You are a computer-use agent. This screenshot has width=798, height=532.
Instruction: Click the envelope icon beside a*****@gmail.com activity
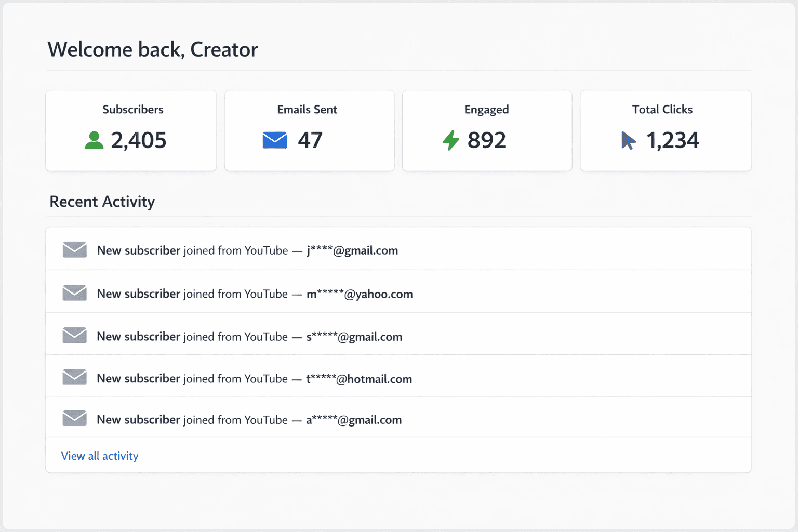click(74, 418)
